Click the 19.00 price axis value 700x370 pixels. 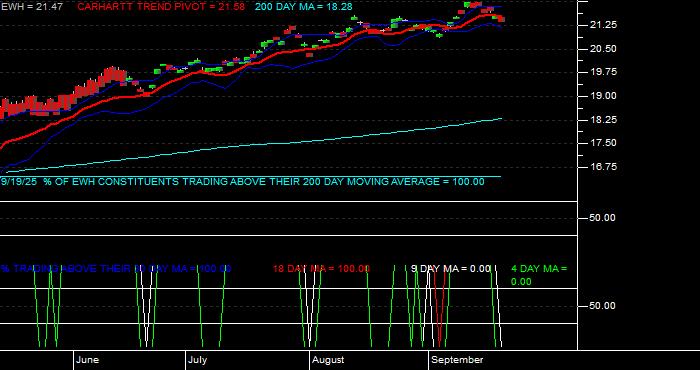(x=604, y=96)
